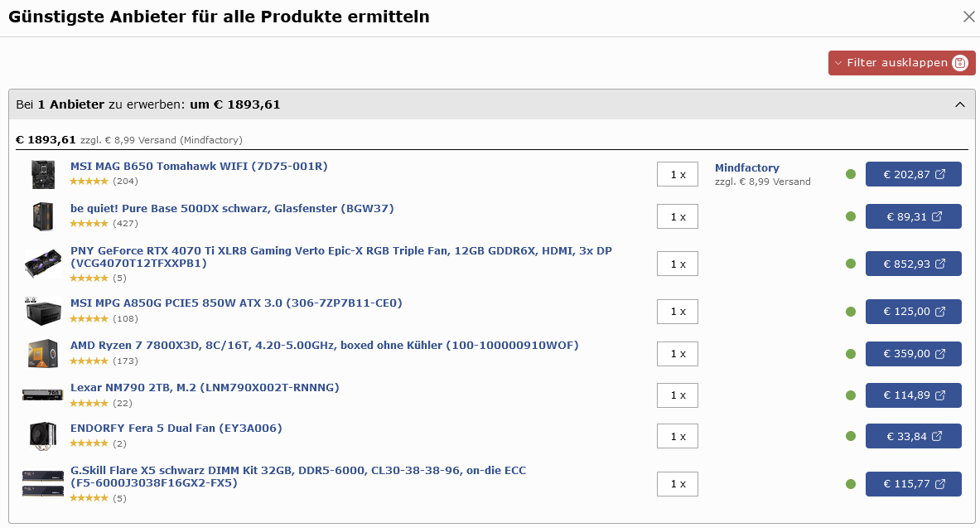
Task: Click the save icon on the filter button
Action: (960, 63)
